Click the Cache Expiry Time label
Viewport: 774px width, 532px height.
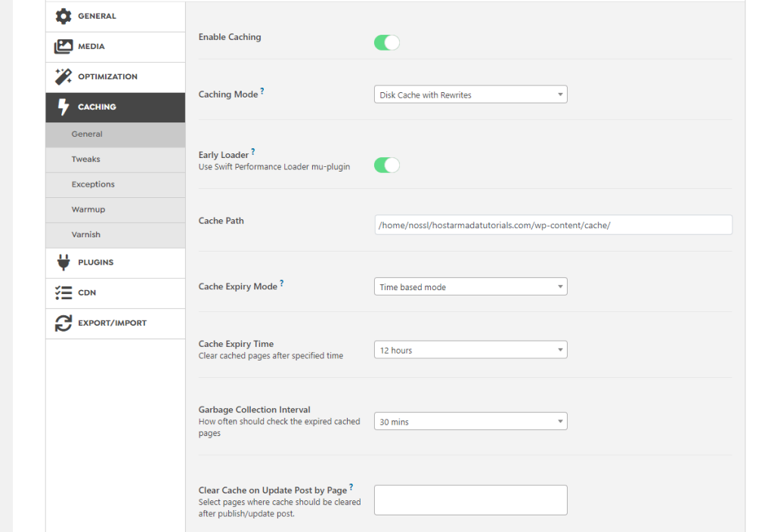click(x=236, y=344)
